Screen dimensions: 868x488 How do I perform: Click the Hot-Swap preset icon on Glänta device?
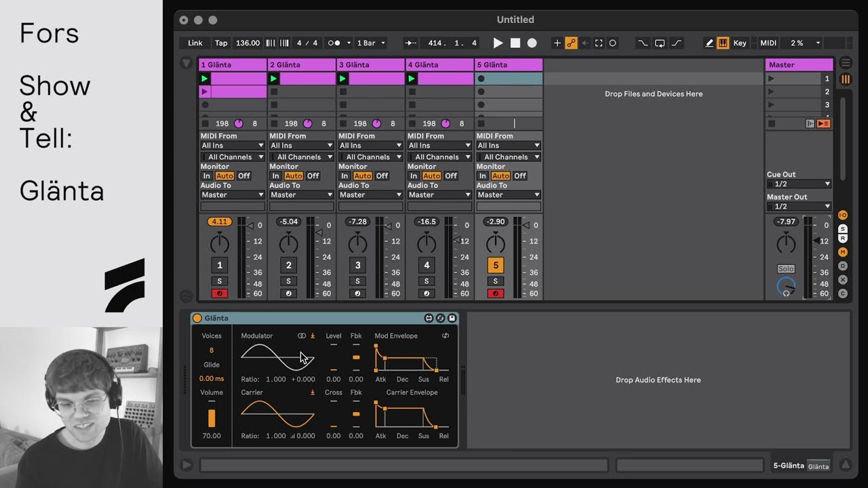pyautogui.click(x=440, y=318)
